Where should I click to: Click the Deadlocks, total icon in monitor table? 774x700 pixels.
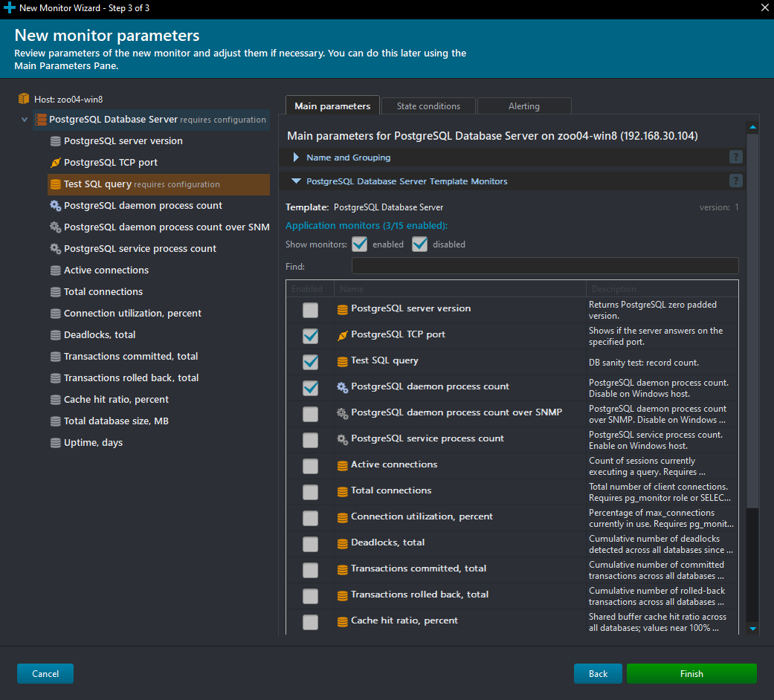click(343, 544)
